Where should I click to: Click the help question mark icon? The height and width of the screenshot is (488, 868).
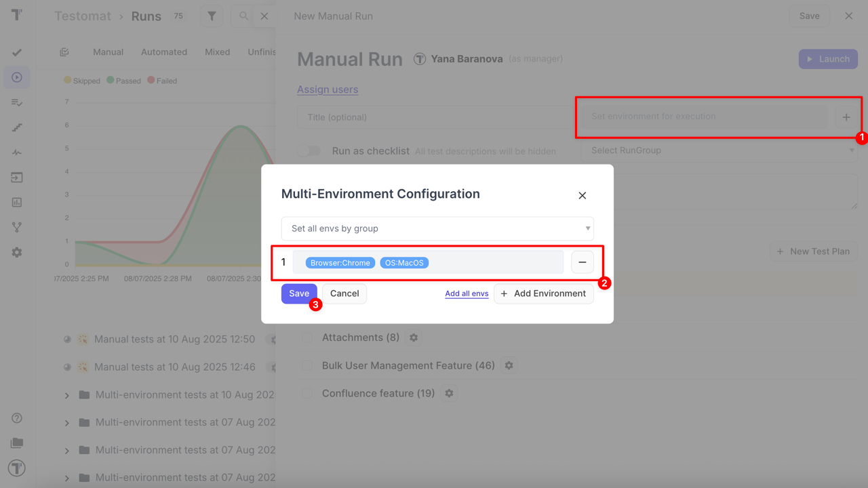click(x=17, y=418)
